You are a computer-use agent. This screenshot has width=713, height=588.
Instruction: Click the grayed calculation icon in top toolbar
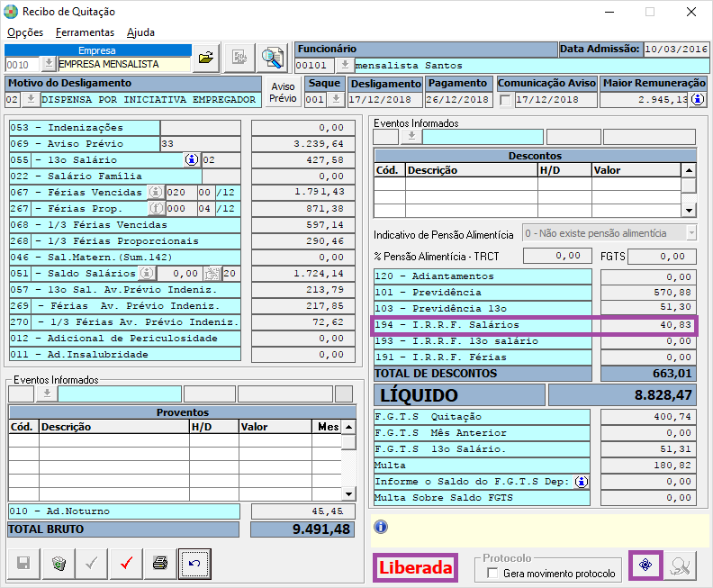click(239, 58)
